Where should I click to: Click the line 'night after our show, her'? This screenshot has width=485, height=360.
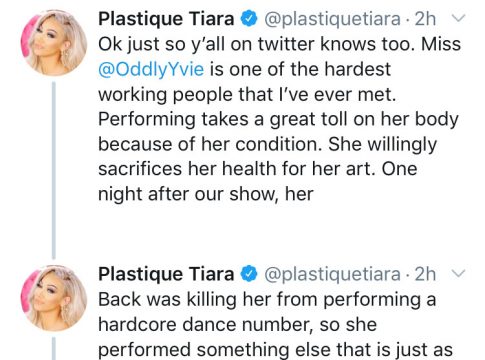pos(206,194)
